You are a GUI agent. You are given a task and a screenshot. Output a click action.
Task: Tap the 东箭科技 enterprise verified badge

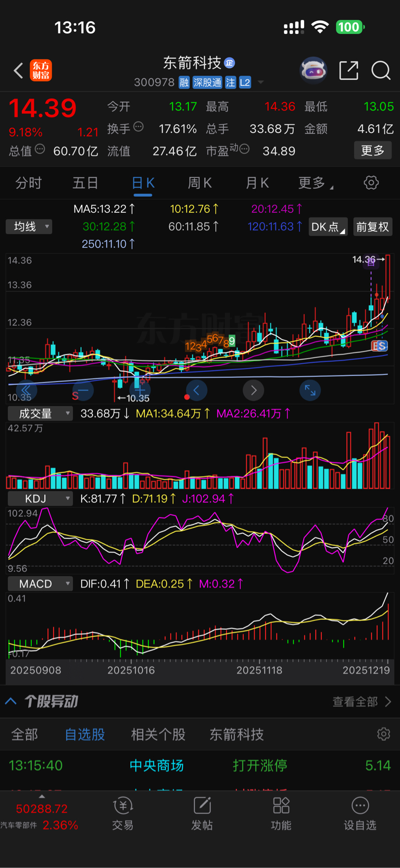pyautogui.click(x=230, y=63)
